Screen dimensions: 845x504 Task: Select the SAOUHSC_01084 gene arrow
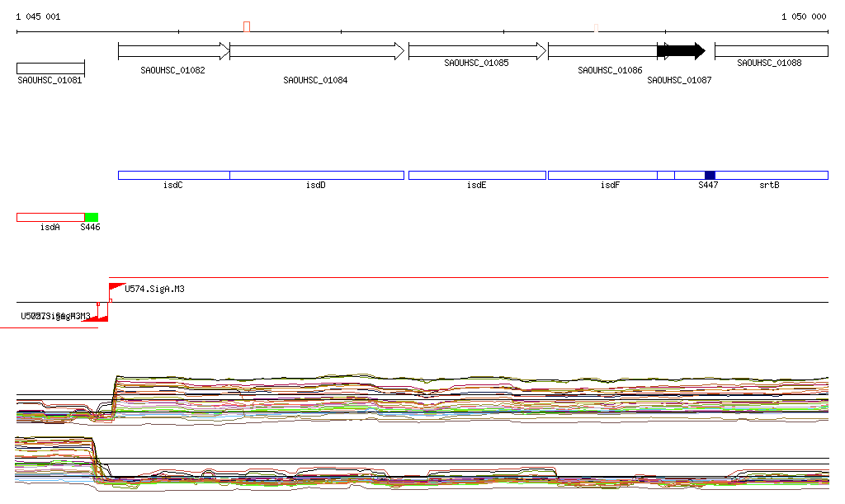(317, 51)
